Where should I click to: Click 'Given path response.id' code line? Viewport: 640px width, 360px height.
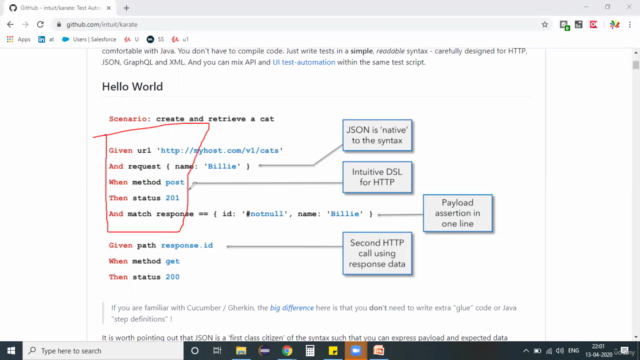pos(160,245)
